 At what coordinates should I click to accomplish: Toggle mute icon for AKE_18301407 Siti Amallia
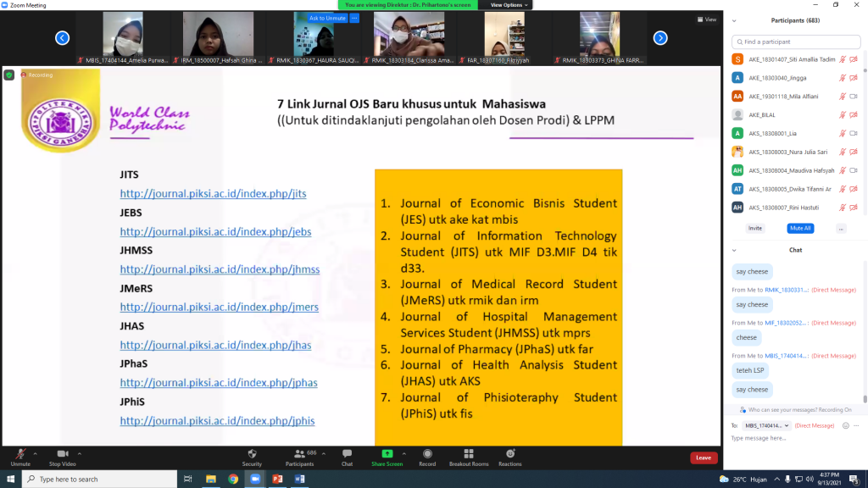(x=843, y=59)
